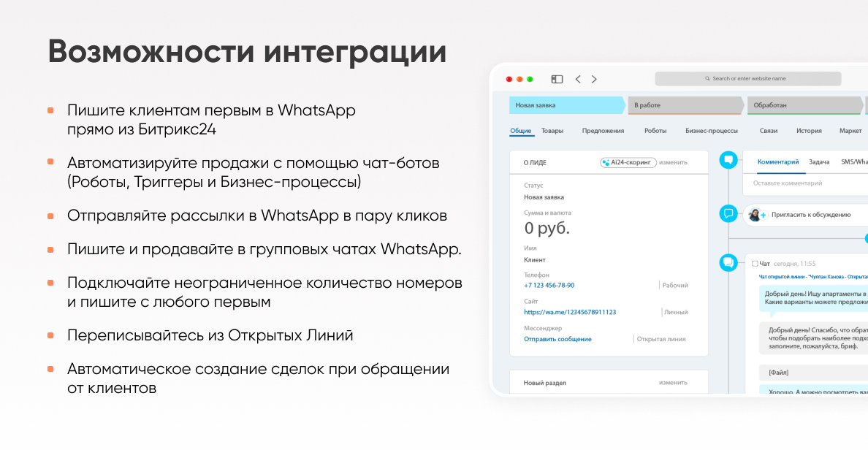Click the О ЛИДЕ section title
This screenshot has height=450, width=868.
(535, 163)
